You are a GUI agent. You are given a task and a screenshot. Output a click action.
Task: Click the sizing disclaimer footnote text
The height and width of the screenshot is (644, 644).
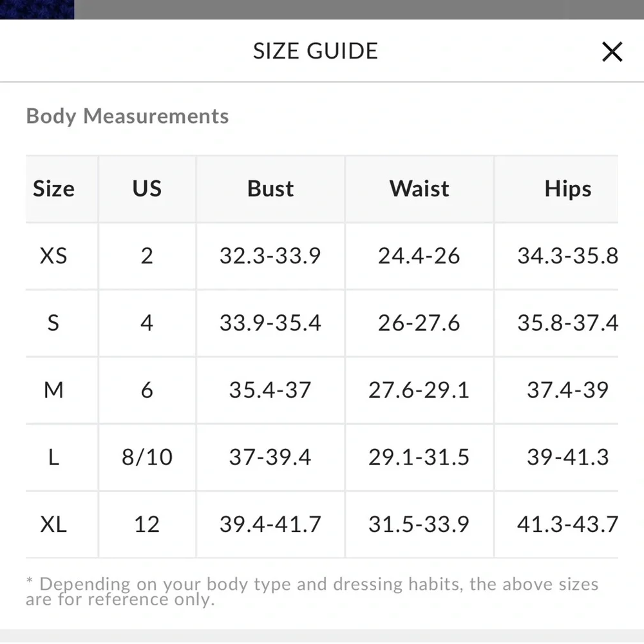pos(312,591)
